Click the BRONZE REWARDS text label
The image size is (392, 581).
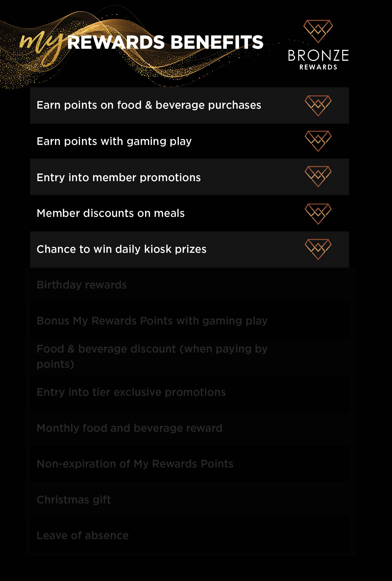click(318, 60)
